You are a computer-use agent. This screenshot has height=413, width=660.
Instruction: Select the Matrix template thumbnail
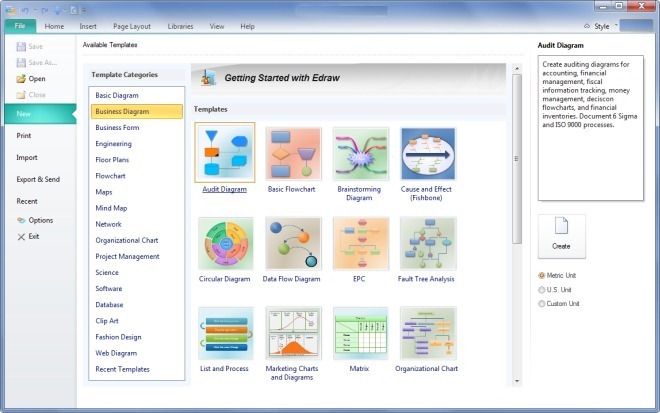tap(360, 333)
